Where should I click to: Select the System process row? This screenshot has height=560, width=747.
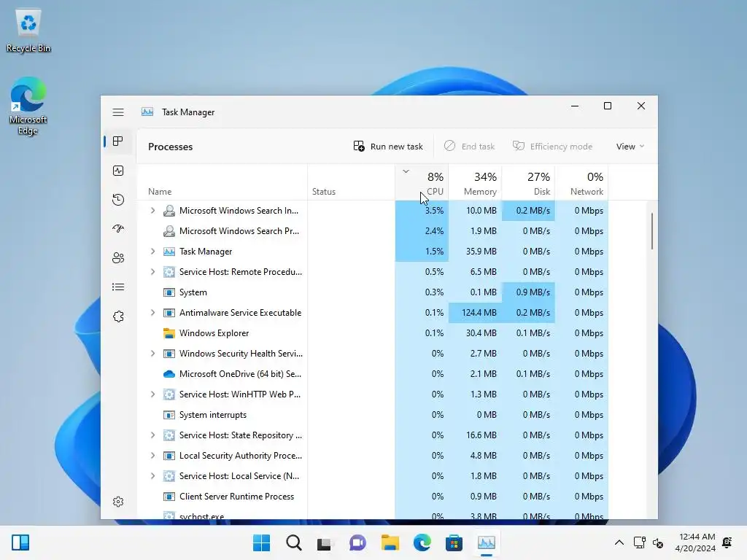coord(373,292)
